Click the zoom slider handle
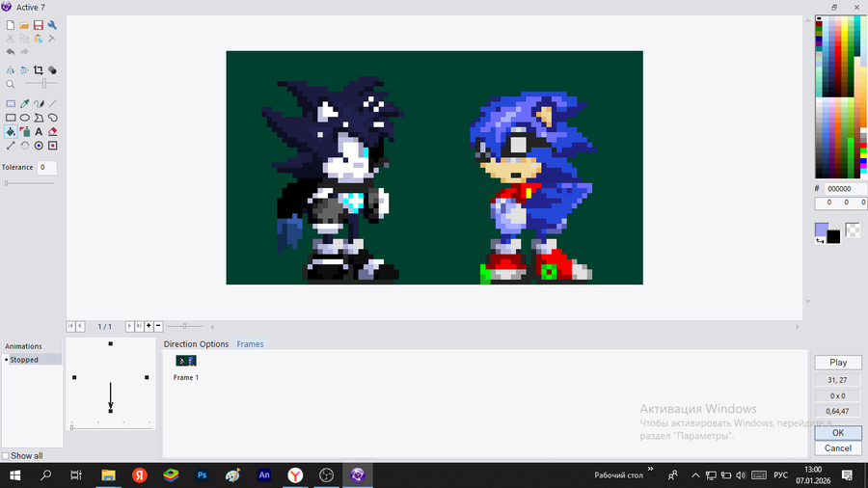This screenshot has width=868, height=488. coord(44,84)
